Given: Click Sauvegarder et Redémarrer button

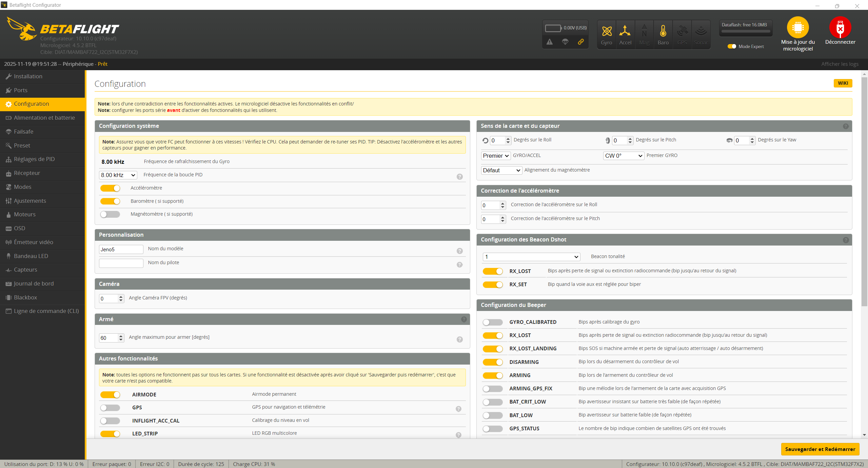Looking at the screenshot, I should tap(820, 449).
